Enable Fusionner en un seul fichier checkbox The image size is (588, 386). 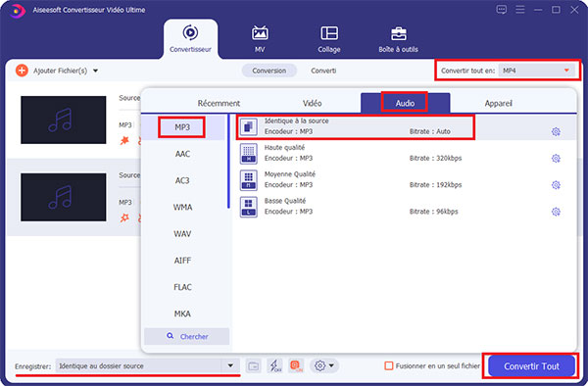pos(389,365)
